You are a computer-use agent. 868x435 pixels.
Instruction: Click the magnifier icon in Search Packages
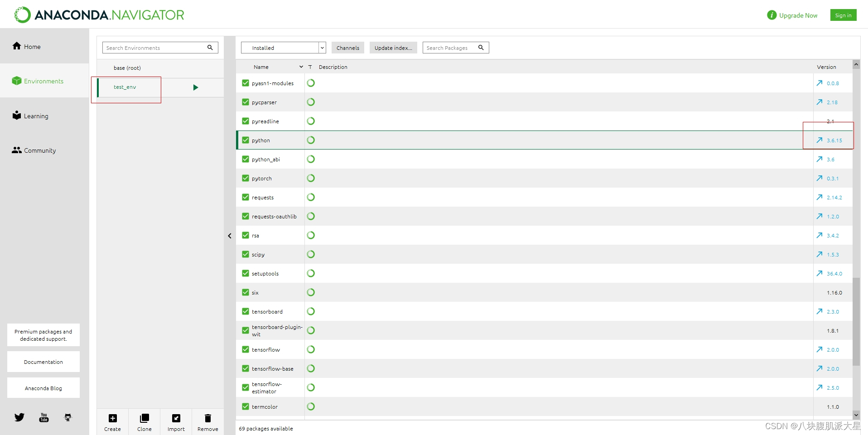[x=481, y=48]
